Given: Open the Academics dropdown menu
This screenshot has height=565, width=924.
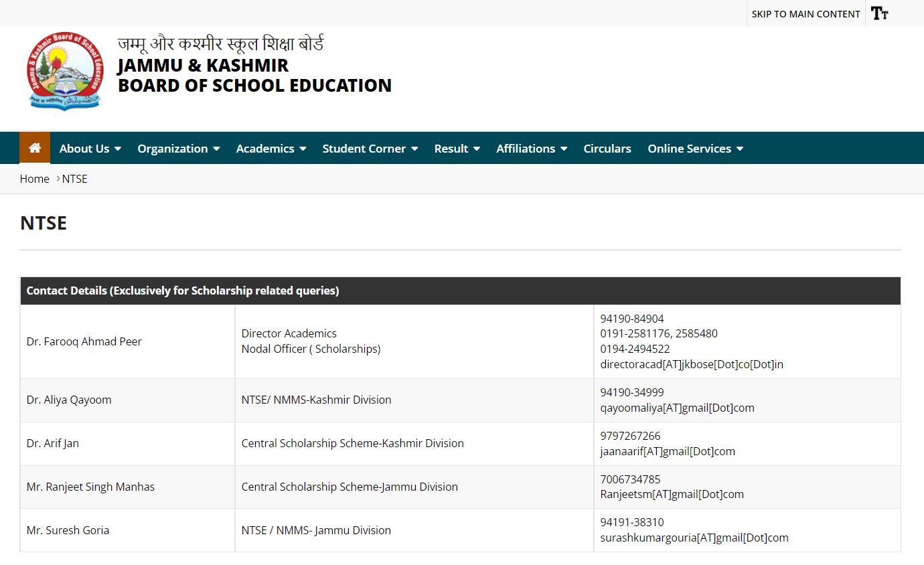Looking at the screenshot, I should 271,149.
